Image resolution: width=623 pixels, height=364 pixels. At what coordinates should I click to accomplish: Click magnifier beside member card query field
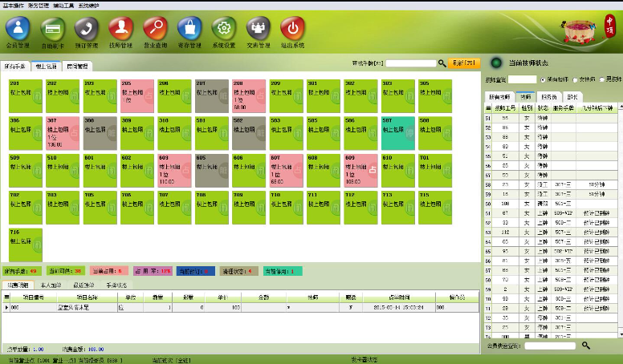pos(586,346)
